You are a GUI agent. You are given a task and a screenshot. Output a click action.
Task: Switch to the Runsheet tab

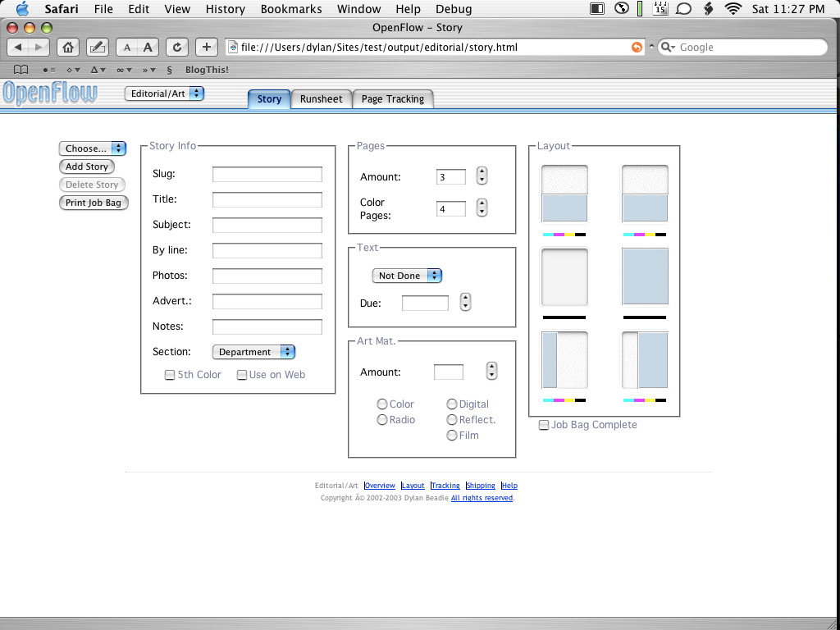321,99
